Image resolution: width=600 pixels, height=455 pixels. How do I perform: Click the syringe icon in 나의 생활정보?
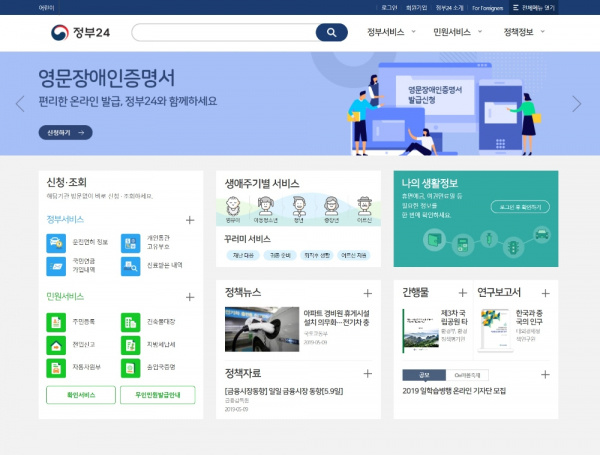click(489, 239)
